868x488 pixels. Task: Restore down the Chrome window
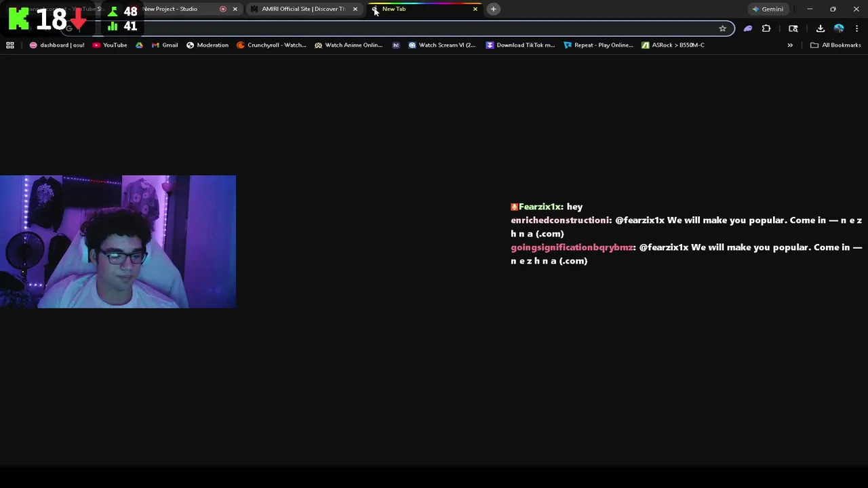(833, 9)
